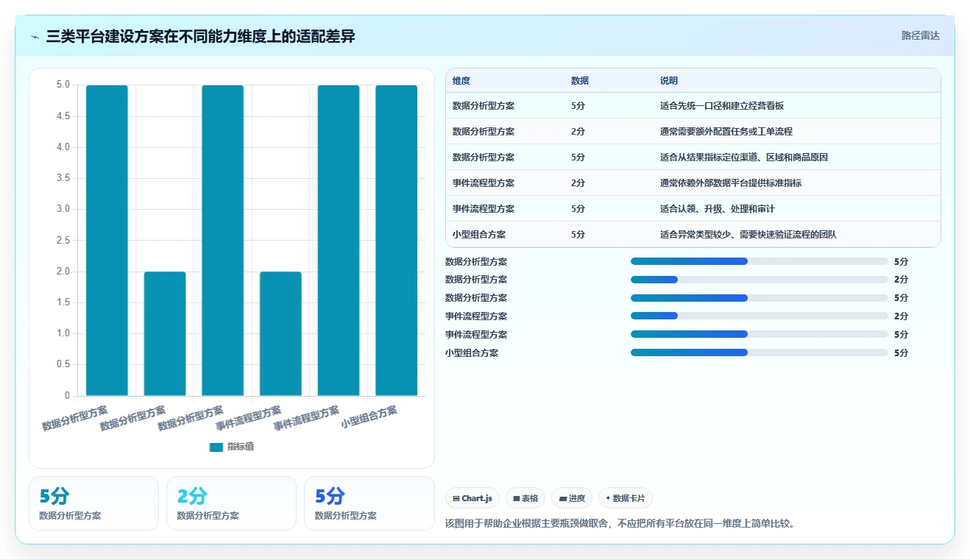Select the Chart.js chip

472,498
